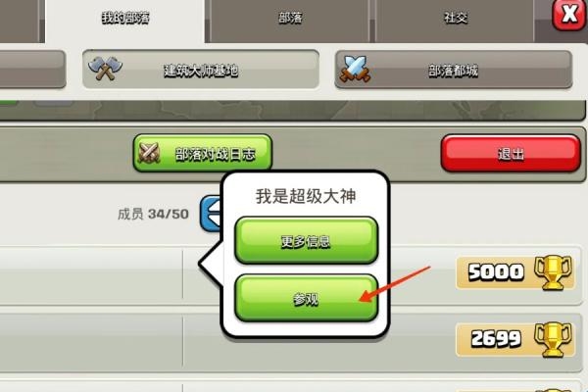Image resolution: width=588 pixels, height=392 pixels.
Task: Click the gold trophy icon beside 5000
Action: coord(553,272)
